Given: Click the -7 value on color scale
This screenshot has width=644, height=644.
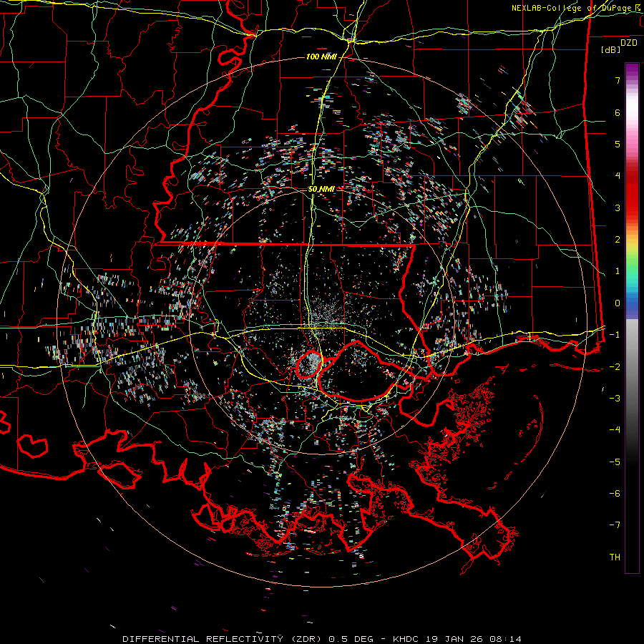Looking at the screenshot, I should [x=615, y=525].
